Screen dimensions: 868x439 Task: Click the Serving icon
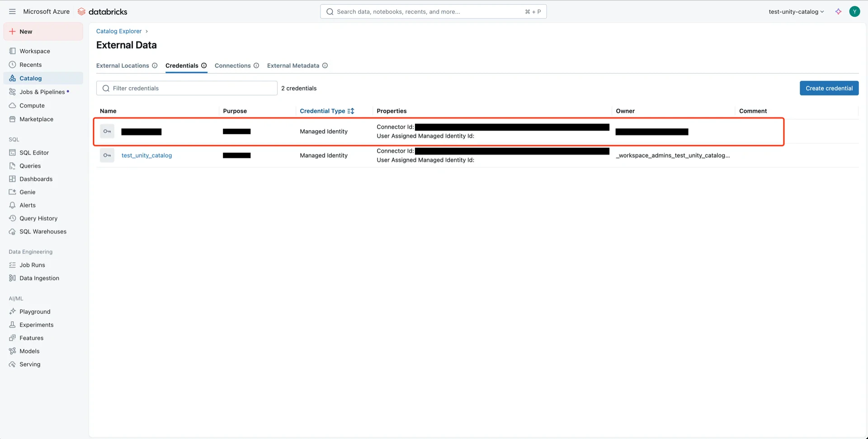(x=12, y=364)
